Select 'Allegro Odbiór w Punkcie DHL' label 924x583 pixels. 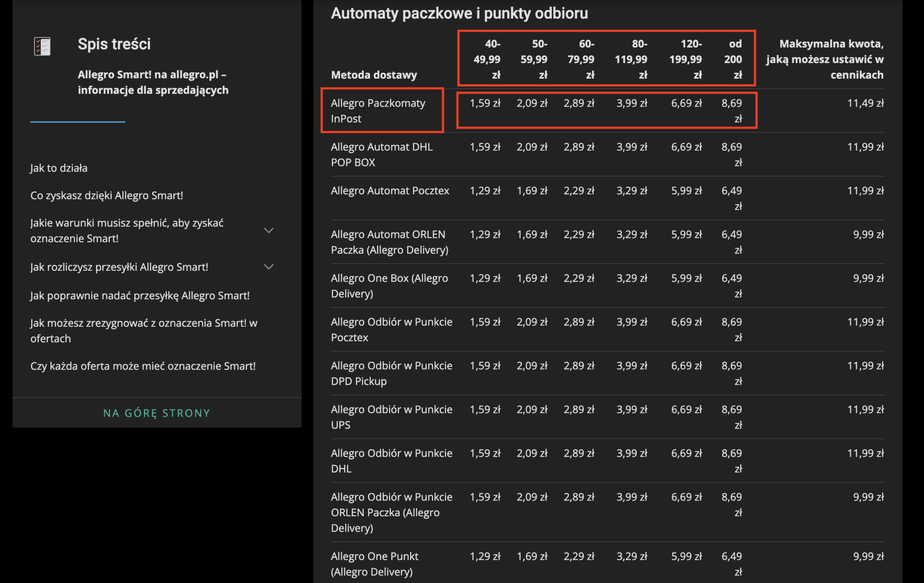(x=392, y=461)
